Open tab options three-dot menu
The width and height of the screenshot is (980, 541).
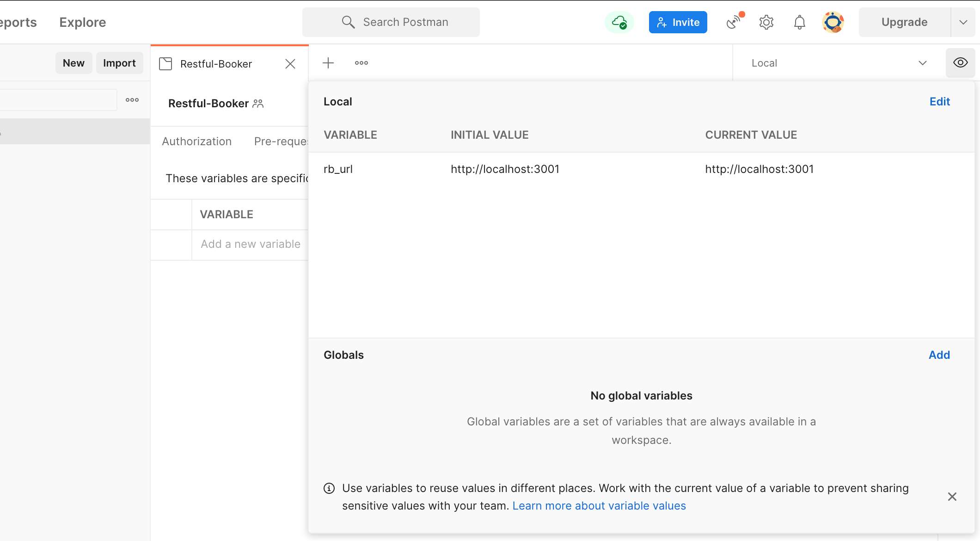[361, 63]
